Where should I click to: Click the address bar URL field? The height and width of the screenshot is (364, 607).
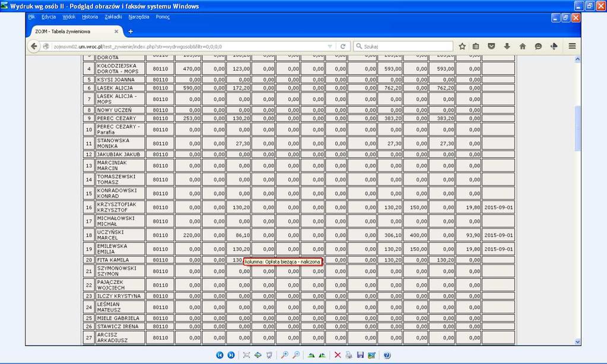190,46
